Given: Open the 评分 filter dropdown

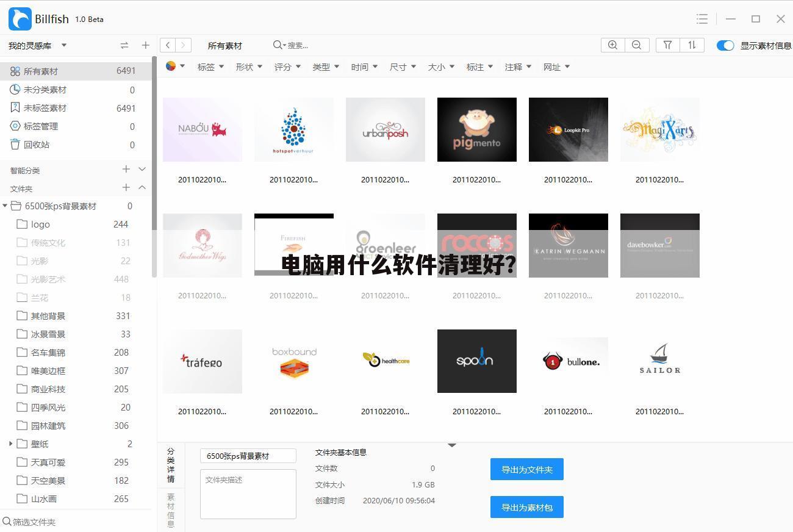Looking at the screenshot, I should (287, 67).
